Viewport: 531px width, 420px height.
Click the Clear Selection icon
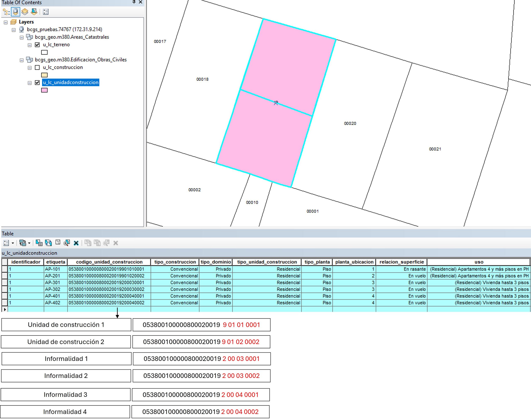coord(58,242)
